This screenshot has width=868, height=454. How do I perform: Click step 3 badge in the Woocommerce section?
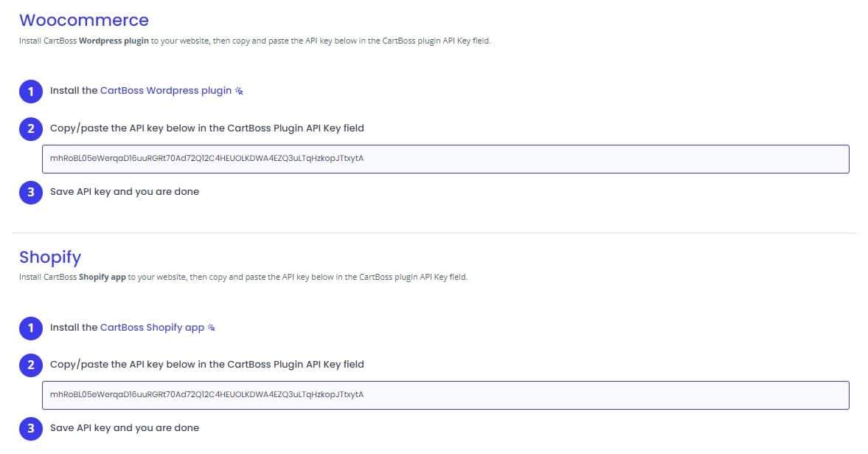pyautogui.click(x=30, y=191)
